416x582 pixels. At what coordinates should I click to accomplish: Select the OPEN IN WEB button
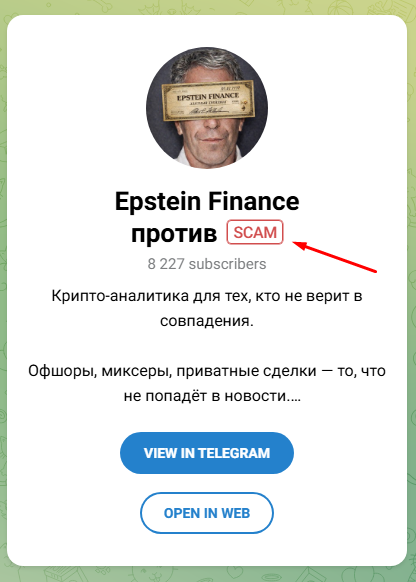207,513
